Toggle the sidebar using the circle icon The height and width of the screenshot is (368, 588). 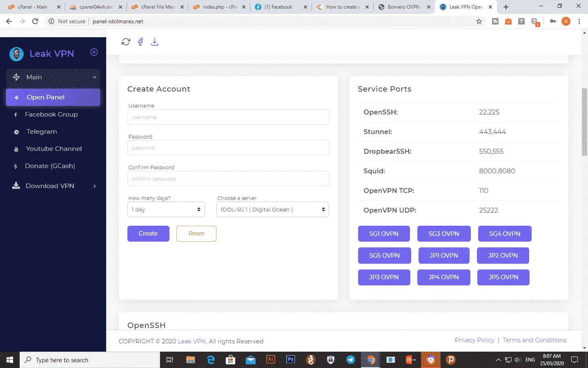tap(94, 52)
